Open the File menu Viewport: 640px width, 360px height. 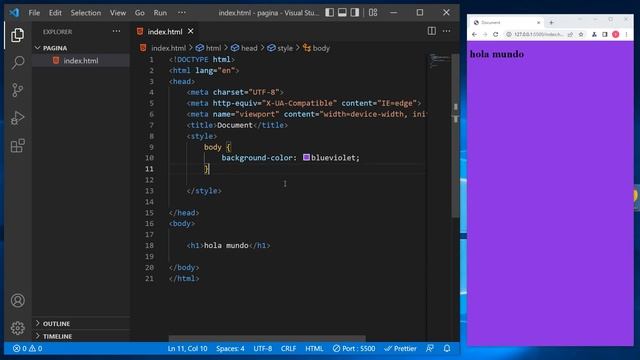pyautogui.click(x=34, y=13)
